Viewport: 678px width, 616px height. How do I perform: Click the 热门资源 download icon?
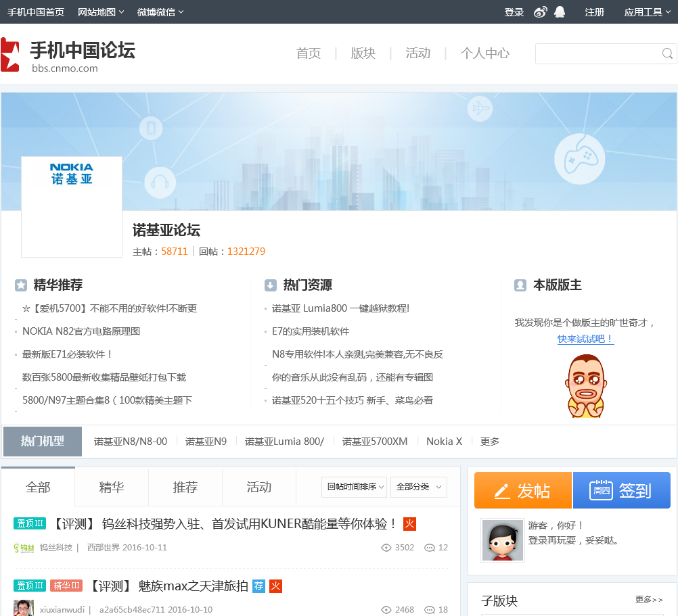coord(270,285)
